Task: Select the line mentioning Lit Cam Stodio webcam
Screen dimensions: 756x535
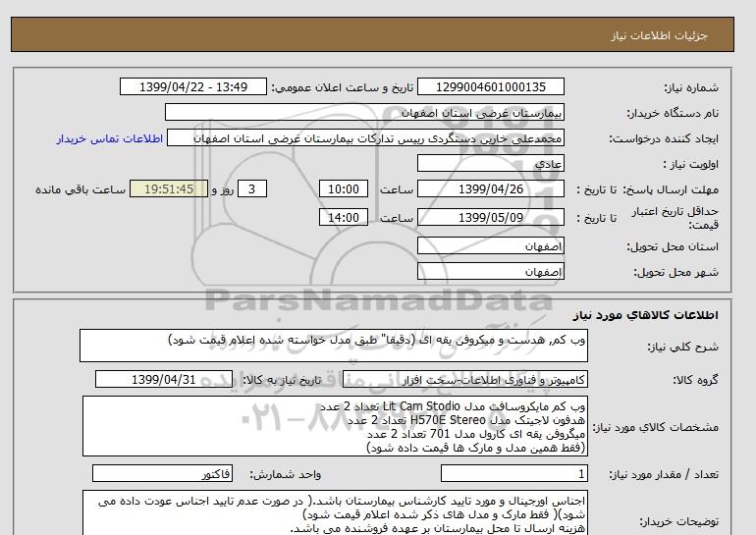Action: point(453,406)
